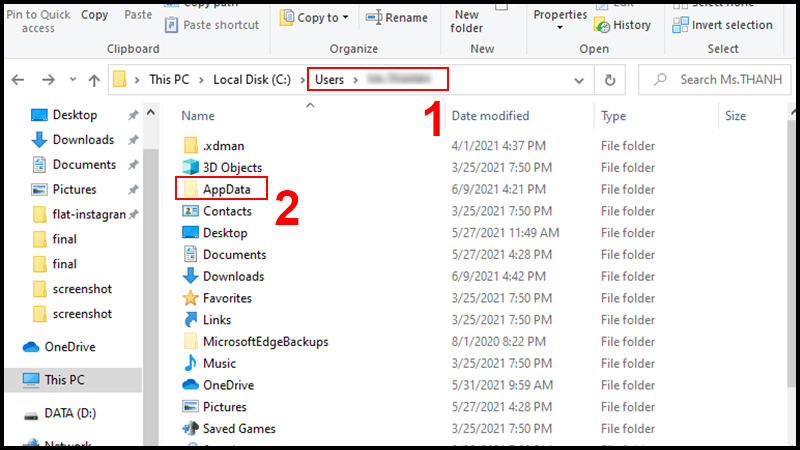Open Desktop in Quick access sidebar
800x450 pixels.
pos(64,115)
